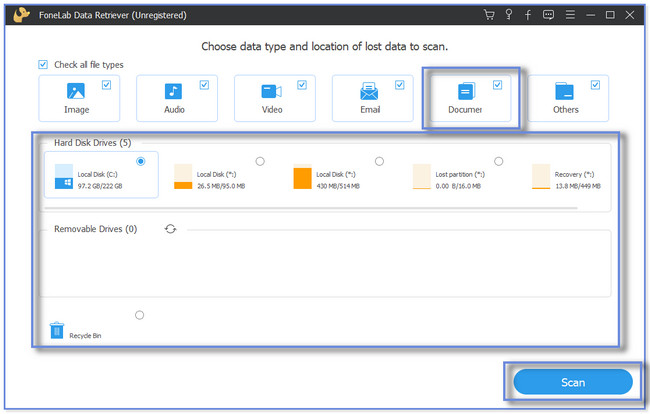Uncheck the Audio type checkbox
The width and height of the screenshot is (650, 414).
click(204, 85)
